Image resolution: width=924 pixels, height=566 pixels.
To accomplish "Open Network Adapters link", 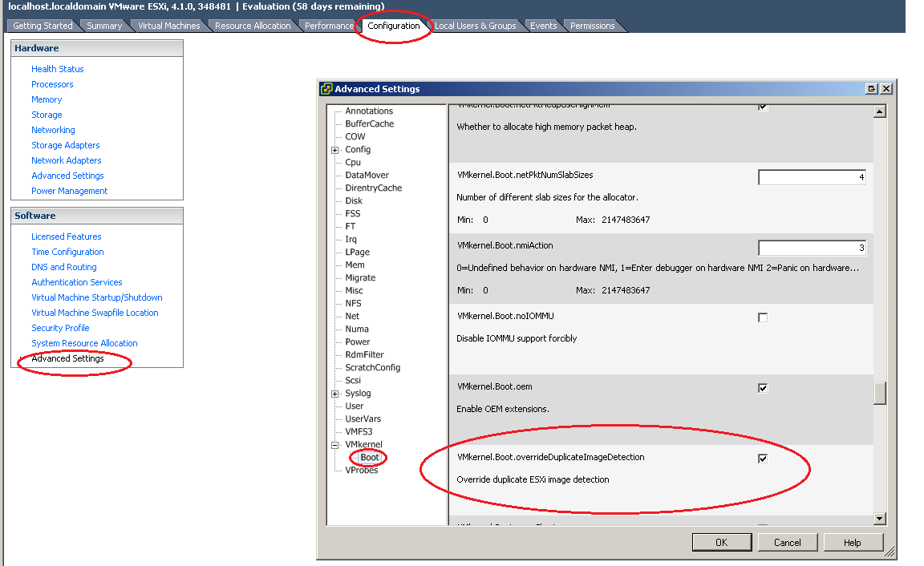I will click(67, 161).
